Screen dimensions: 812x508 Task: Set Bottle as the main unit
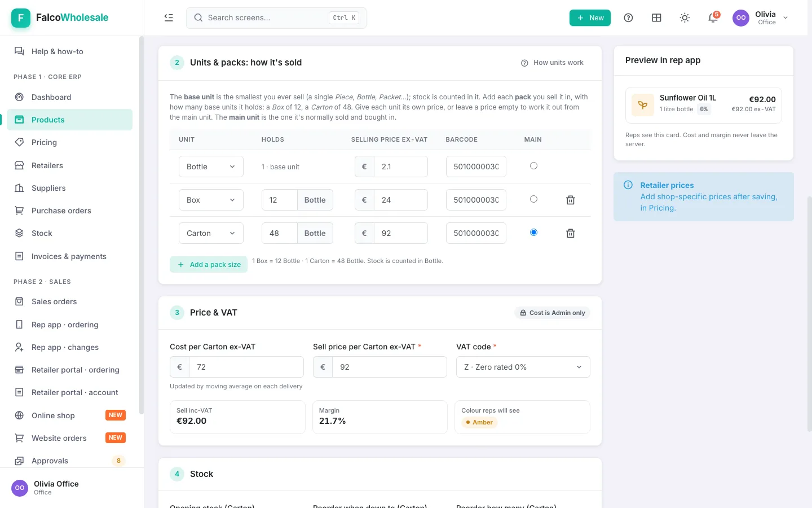tap(533, 166)
